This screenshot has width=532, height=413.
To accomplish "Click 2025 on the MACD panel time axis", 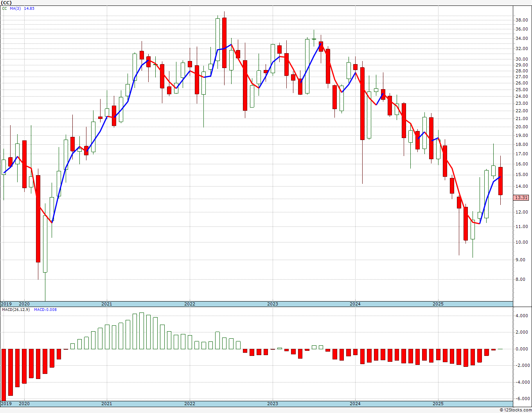I will (438, 404).
